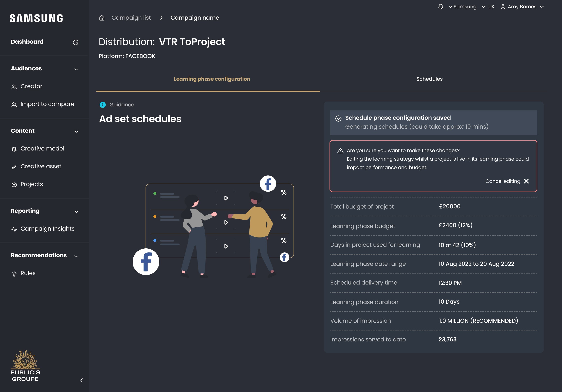
Task: Click the Guidance info icon
Action: 102,105
